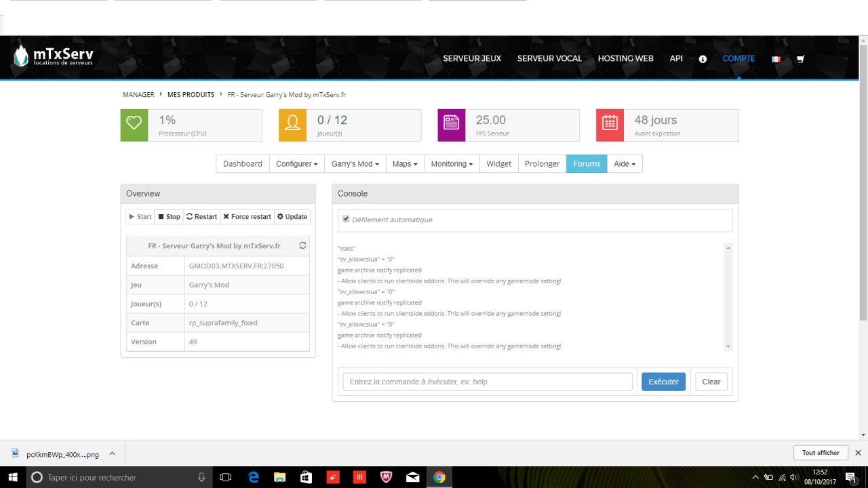
Task: Open the COMPTE menu item
Action: pos(738,59)
